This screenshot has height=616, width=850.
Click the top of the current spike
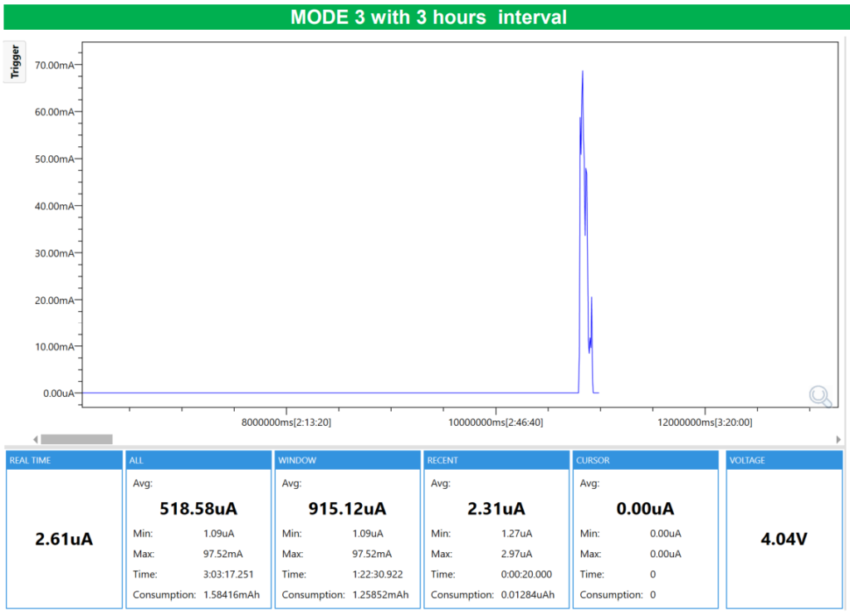point(583,72)
